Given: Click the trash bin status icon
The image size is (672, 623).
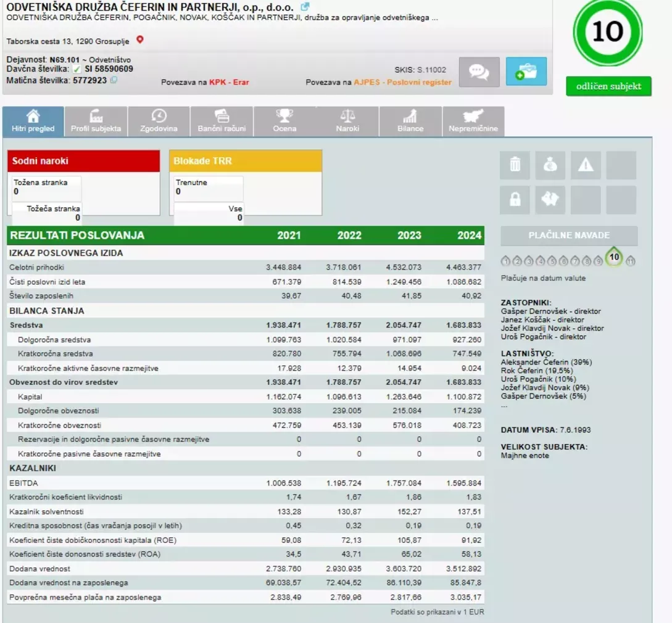Looking at the screenshot, I should (x=515, y=165).
